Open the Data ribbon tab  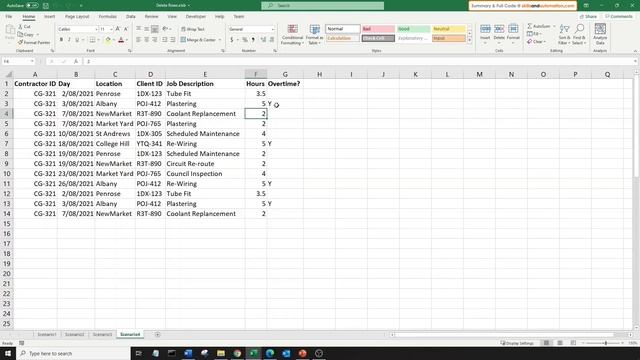click(x=131, y=16)
